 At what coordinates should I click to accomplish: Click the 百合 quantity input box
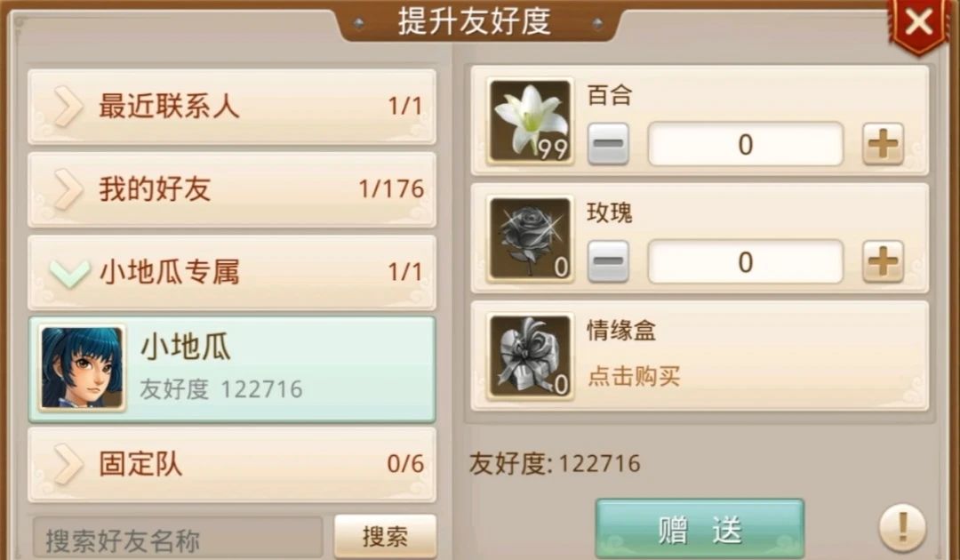coord(745,144)
